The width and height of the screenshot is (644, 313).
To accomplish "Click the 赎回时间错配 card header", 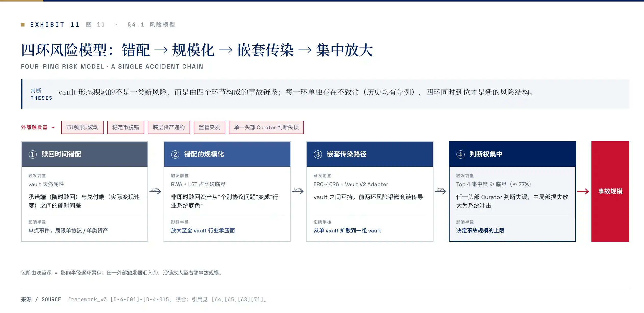I will point(84,154).
